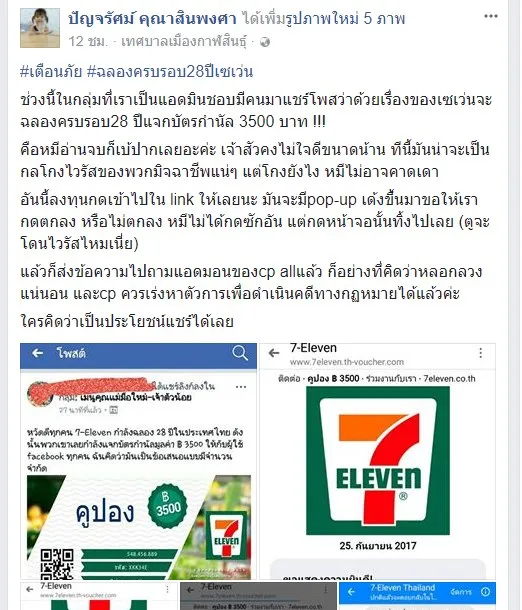522x610 pixels.
Task: Click the poster's profile picture
Action: click(x=40, y=28)
